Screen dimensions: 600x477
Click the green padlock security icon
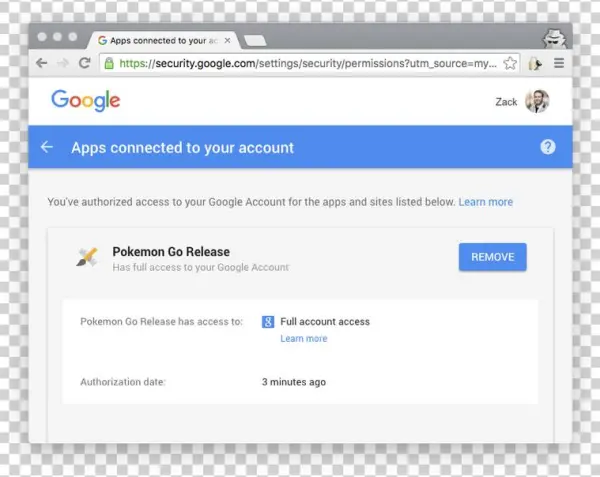coord(108,63)
